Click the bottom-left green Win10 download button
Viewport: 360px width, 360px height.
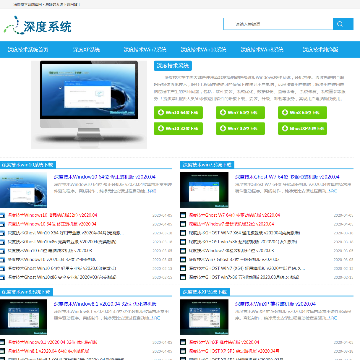click(x=178, y=128)
